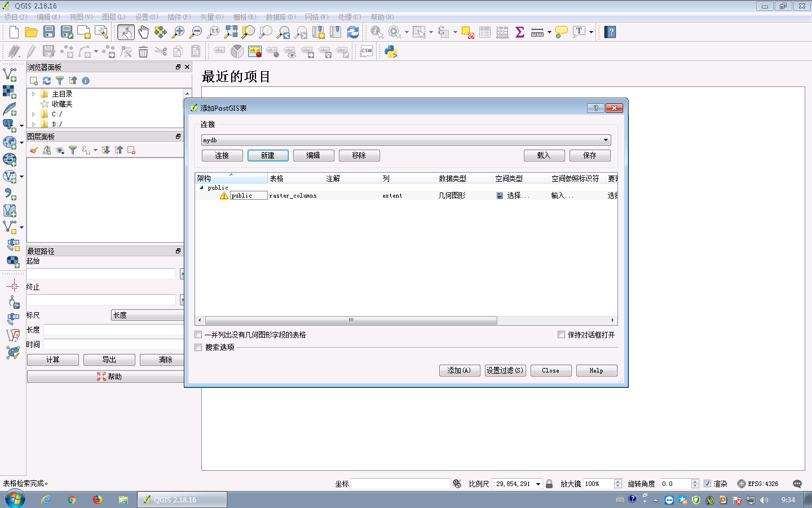Click the Add (A) button
The image size is (812, 508).
[x=460, y=370]
